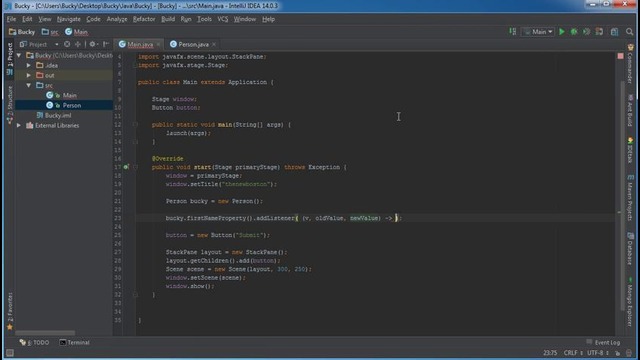This screenshot has width=640, height=360.
Task: Open the Structure side tool window
Action: click(x=10, y=104)
